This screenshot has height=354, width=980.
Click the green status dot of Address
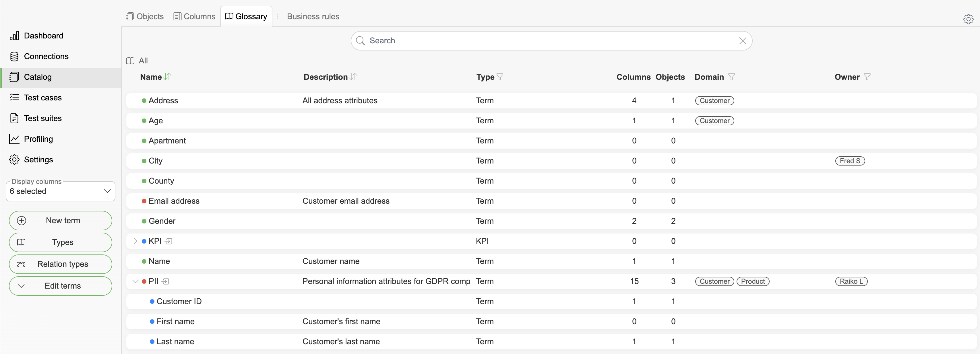pyautogui.click(x=144, y=101)
